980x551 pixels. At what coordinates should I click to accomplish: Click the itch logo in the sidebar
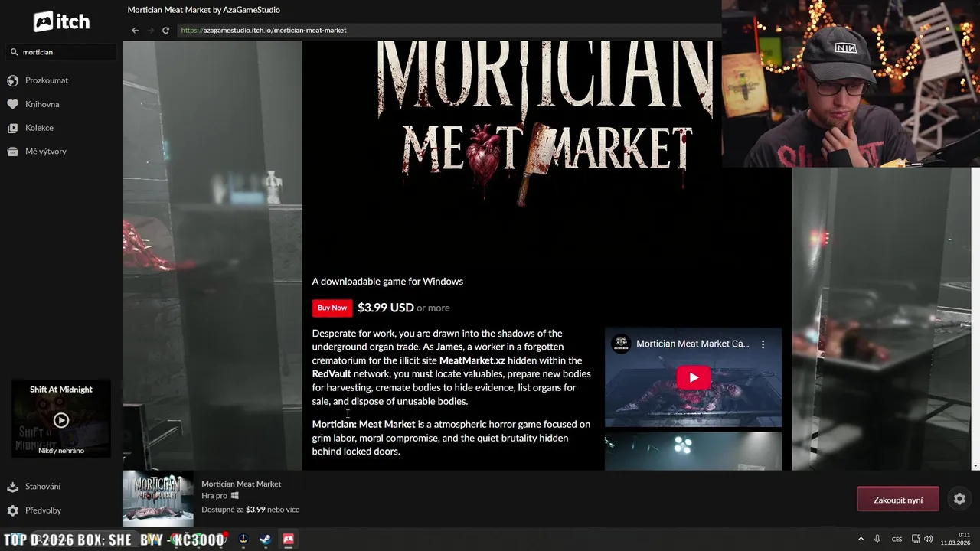pos(61,22)
